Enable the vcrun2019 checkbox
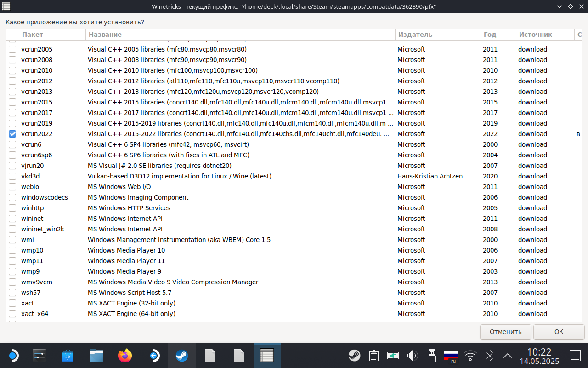Viewport: 588px width, 368px height. click(x=12, y=123)
